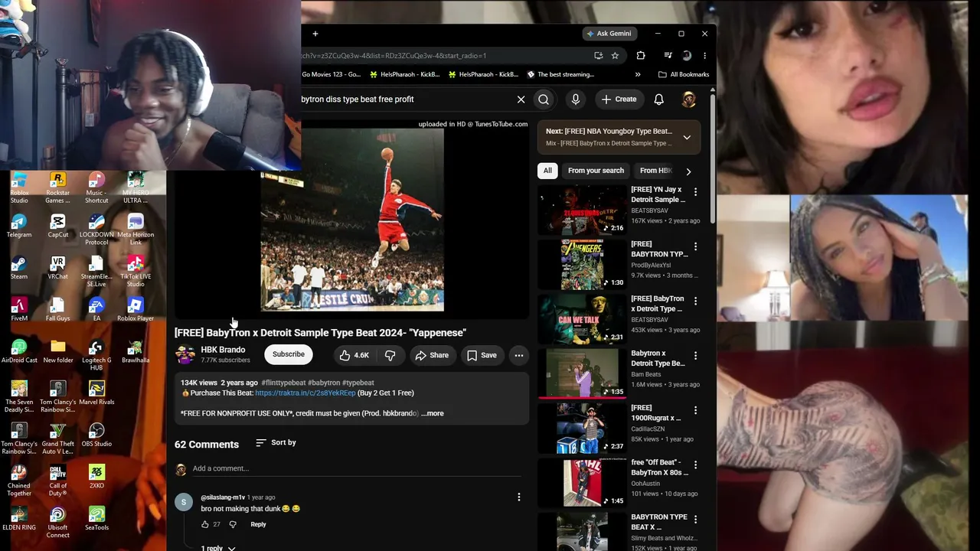Reply to silasiang's comment
The width and height of the screenshot is (980, 551).
[x=258, y=524]
